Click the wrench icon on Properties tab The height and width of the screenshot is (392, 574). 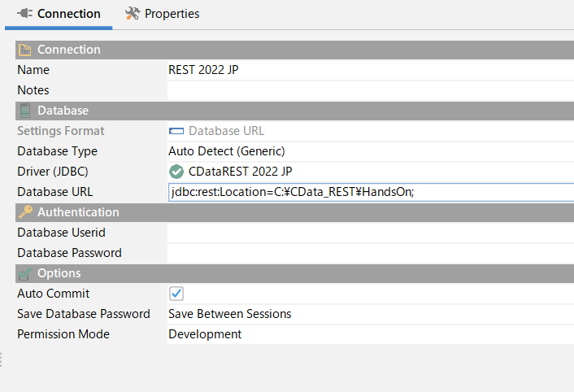[133, 14]
